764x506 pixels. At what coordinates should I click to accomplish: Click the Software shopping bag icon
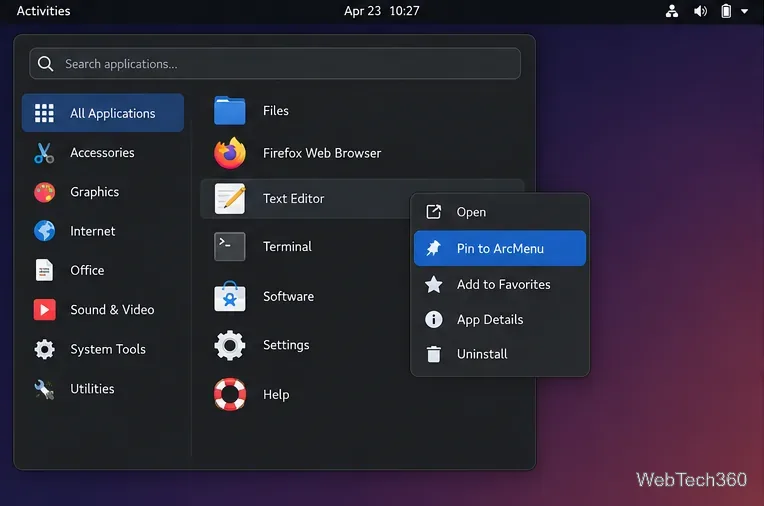click(229, 296)
